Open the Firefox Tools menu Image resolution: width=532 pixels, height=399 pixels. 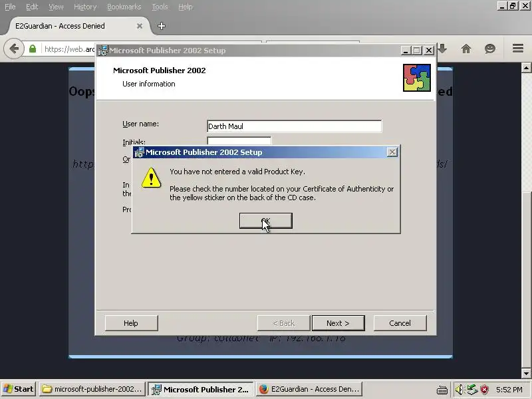160,7
